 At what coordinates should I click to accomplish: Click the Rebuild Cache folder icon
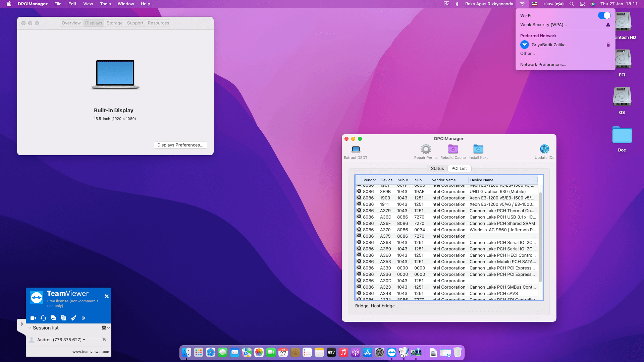(453, 149)
